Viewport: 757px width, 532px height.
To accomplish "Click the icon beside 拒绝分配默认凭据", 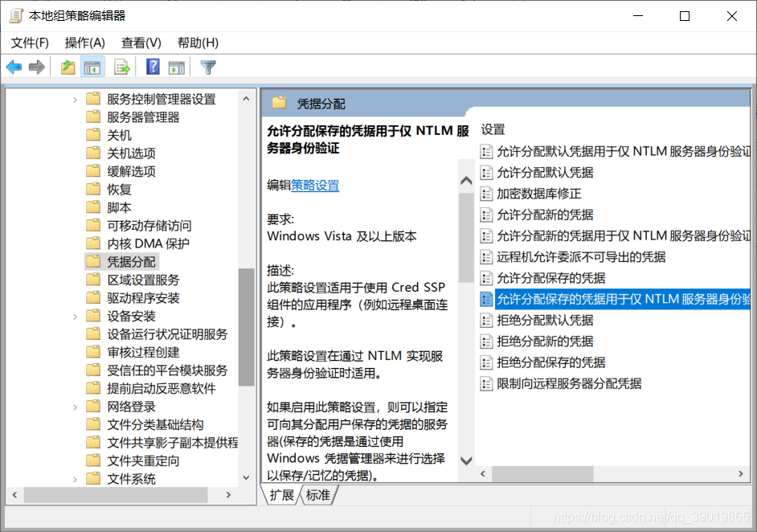I will [x=486, y=320].
